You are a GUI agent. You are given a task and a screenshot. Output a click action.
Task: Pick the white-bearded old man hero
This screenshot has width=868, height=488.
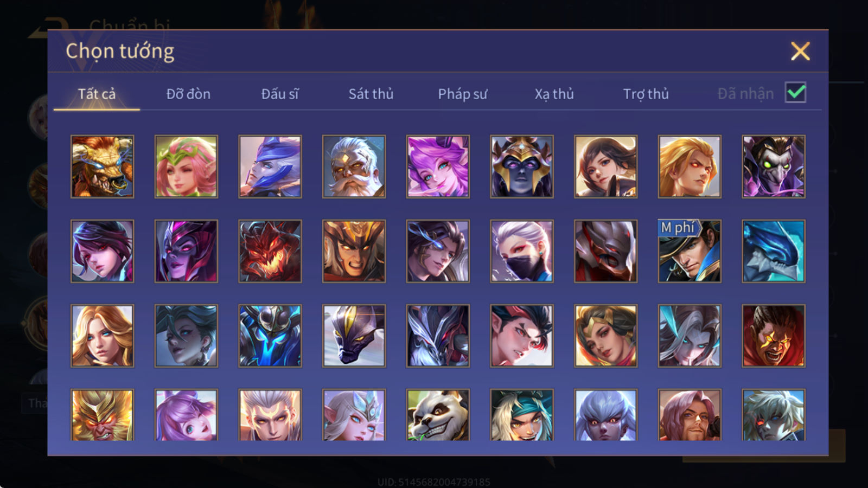354,166
